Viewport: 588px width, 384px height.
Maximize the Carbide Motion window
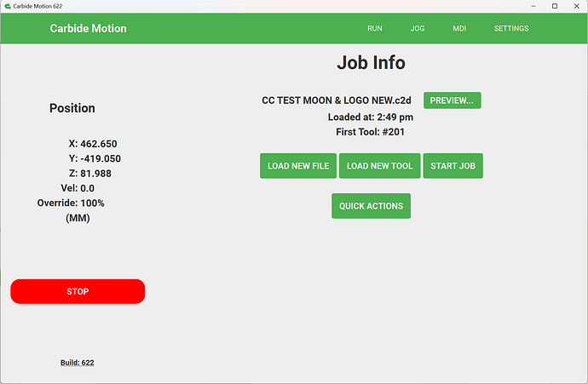click(x=555, y=6)
